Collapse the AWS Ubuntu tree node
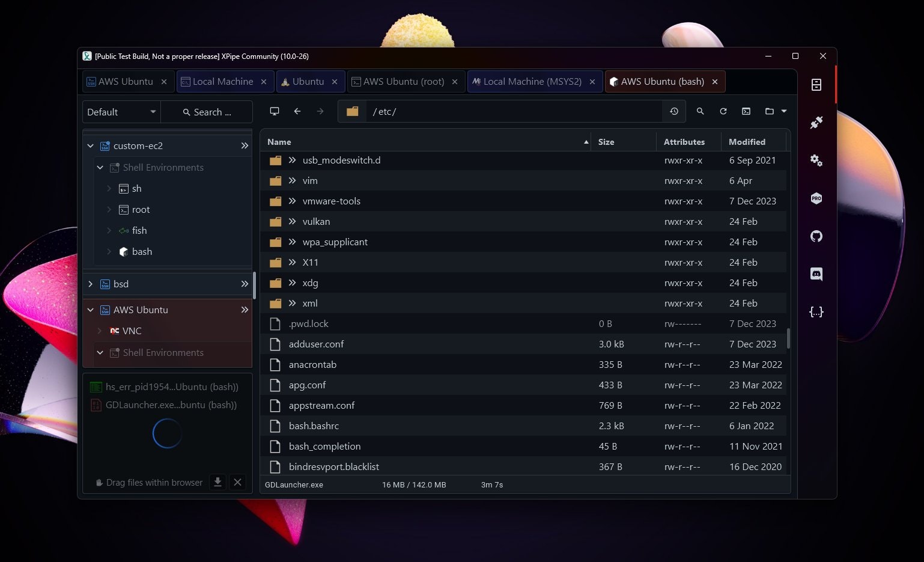Image resolution: width=924 pixels, height=562 pixels. (91, 310)
